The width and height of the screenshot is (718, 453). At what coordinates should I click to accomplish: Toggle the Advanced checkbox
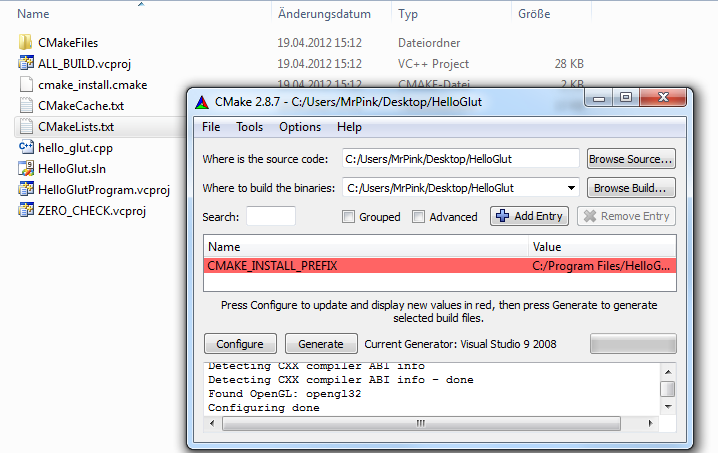[x=419, y=217]
